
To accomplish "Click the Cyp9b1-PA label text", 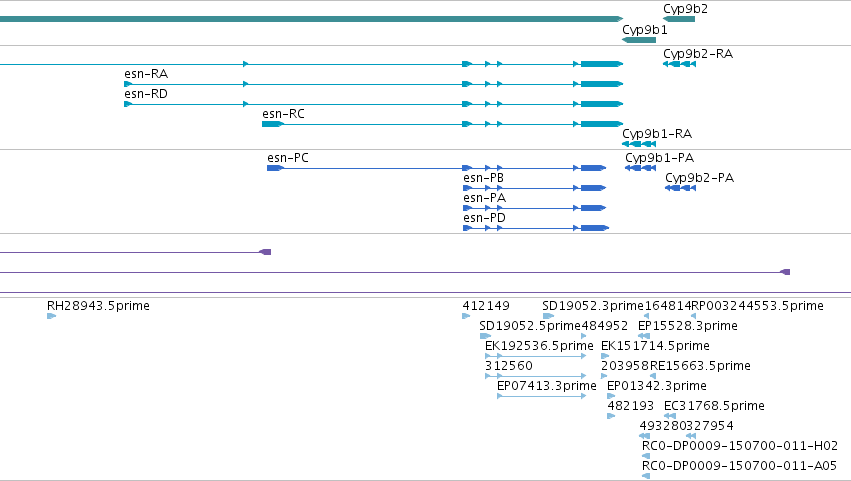I will tap(659, 158).
